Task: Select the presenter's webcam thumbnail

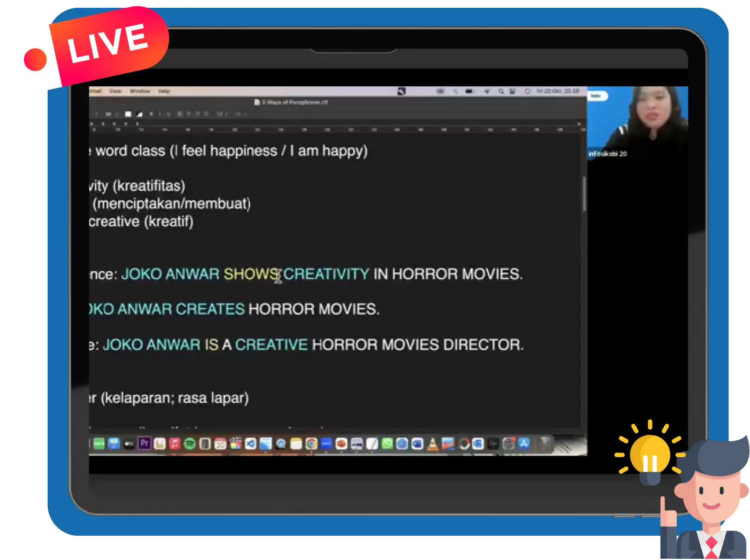Action: [637, 123]
